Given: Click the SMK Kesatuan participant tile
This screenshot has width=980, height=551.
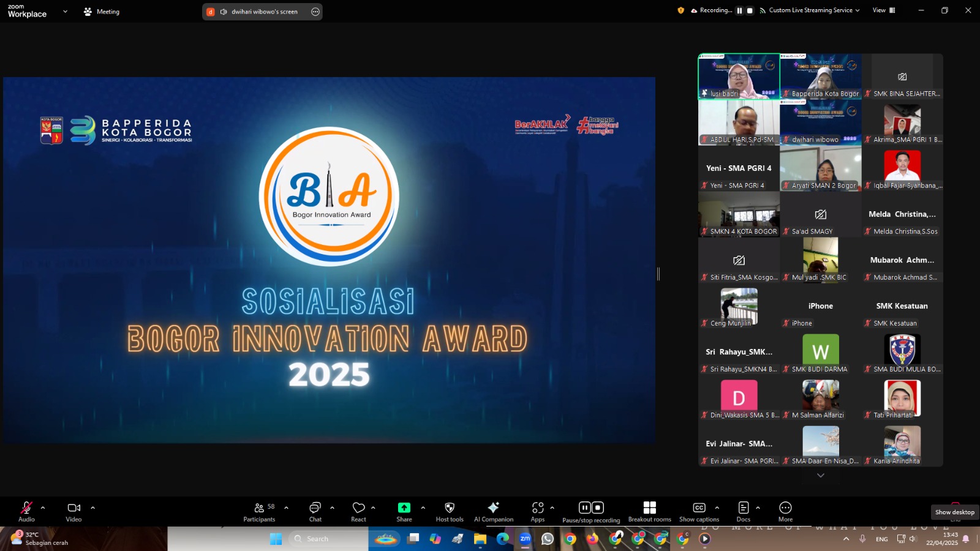Looking at the screenshot, I should [x=902, y=306].
